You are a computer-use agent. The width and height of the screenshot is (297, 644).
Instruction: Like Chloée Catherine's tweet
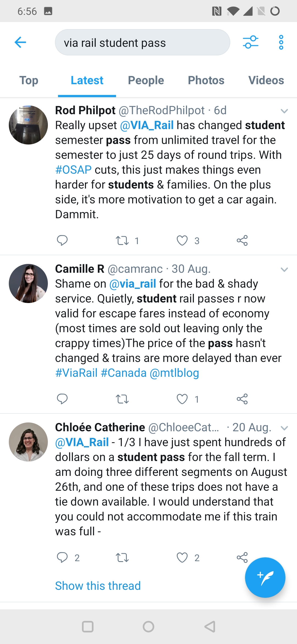[182, 558]
